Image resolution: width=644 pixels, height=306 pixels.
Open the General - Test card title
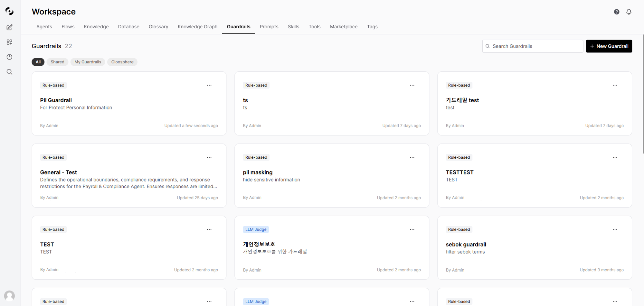(59, 172)
